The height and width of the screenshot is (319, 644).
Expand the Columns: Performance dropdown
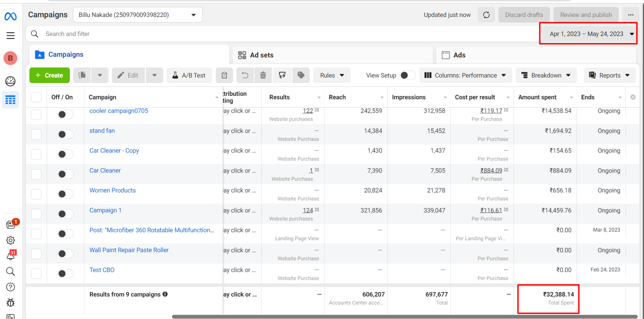point(465,75)
